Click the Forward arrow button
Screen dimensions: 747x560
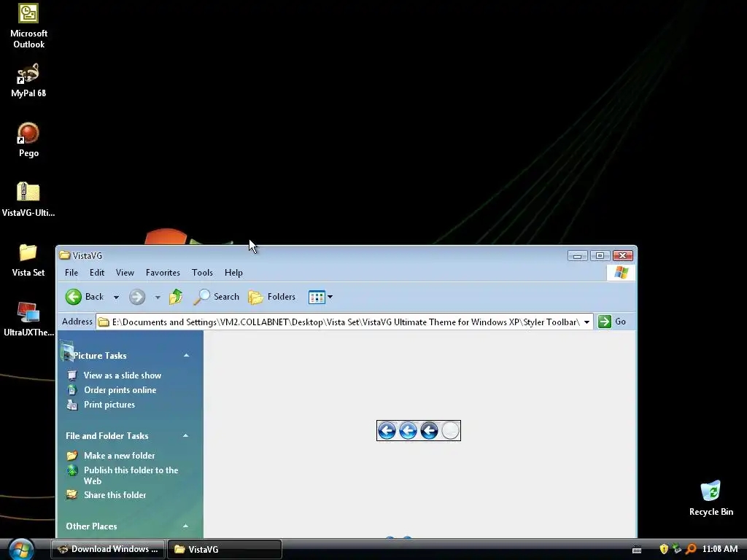[x=137, y=297]
